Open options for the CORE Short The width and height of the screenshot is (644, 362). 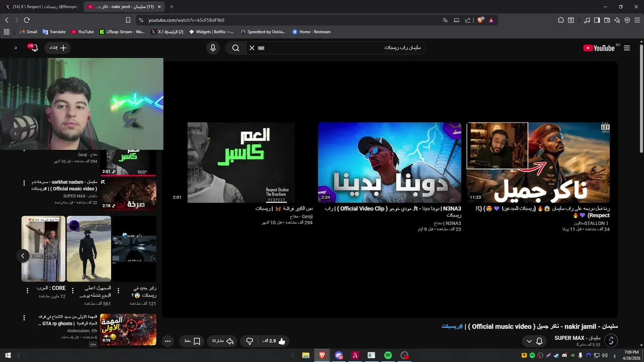27,290
